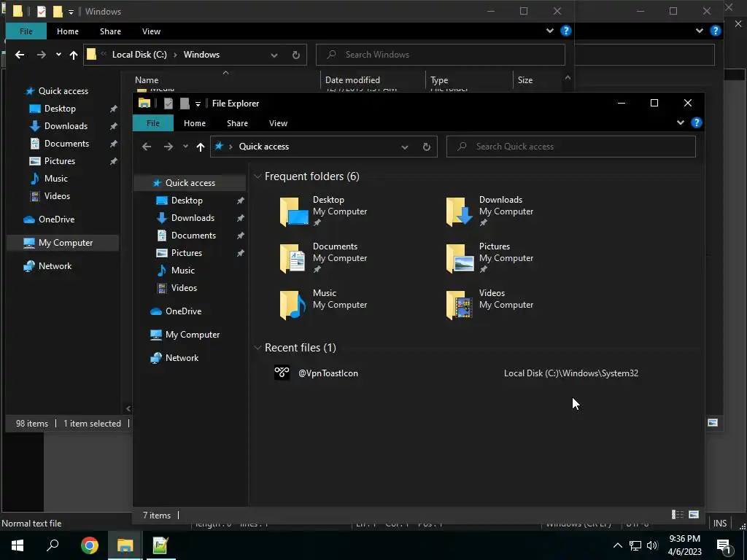Open the Home tab in the Windows folder window

click(x=68, y=31)
